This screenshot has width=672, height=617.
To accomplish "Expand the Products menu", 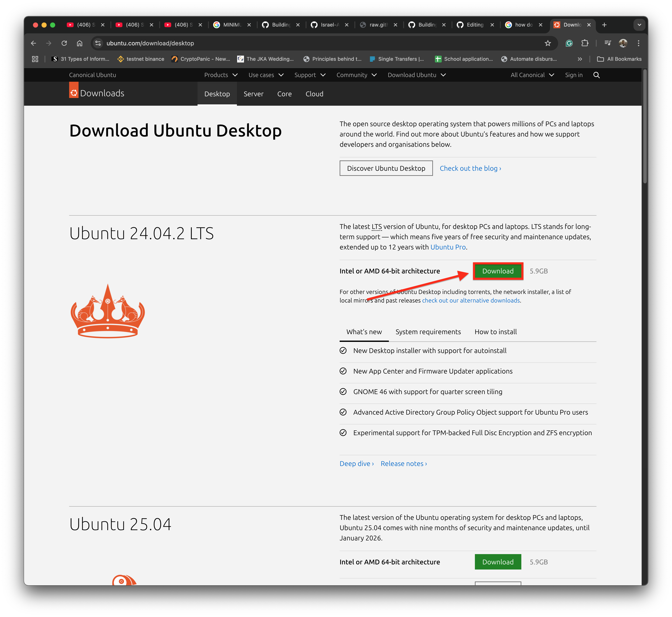I will [x=221, y=75].
